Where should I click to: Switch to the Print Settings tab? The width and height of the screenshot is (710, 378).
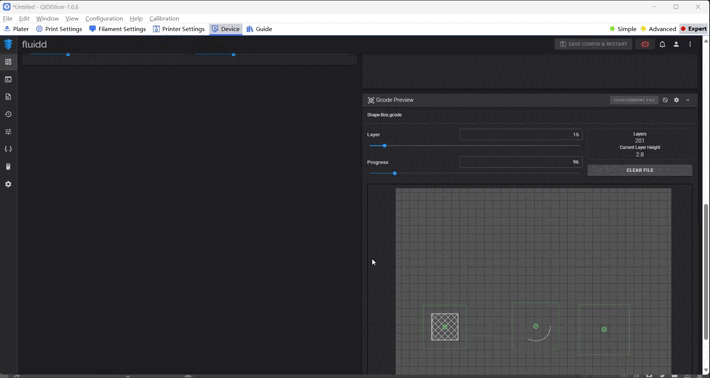(59, 29)
